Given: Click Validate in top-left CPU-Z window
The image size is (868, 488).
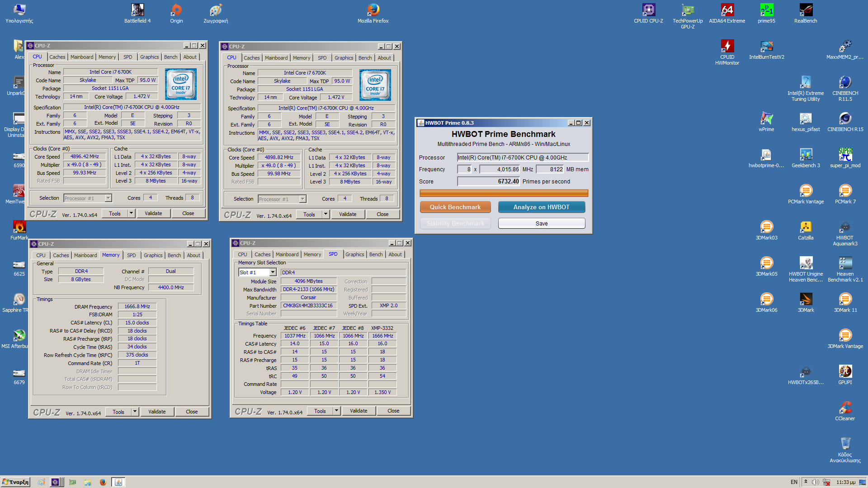Looking at the screenshot, I should pyautogui.click(x=153, y=213).
